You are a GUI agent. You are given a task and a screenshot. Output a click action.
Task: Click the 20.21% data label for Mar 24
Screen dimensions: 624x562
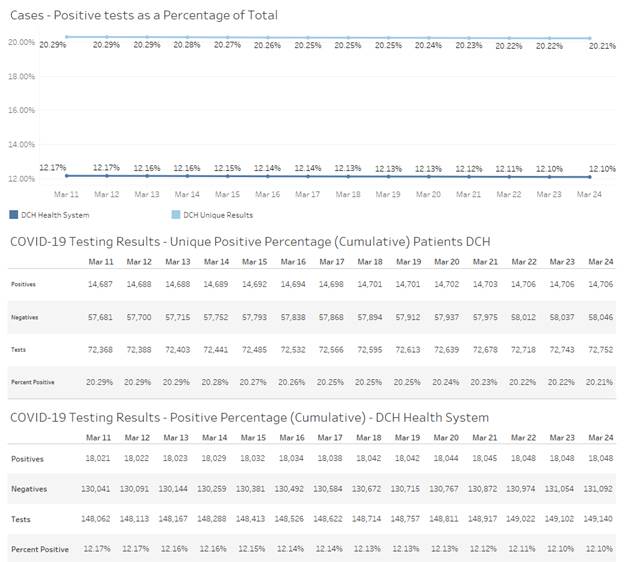click(x=603, y=45)
